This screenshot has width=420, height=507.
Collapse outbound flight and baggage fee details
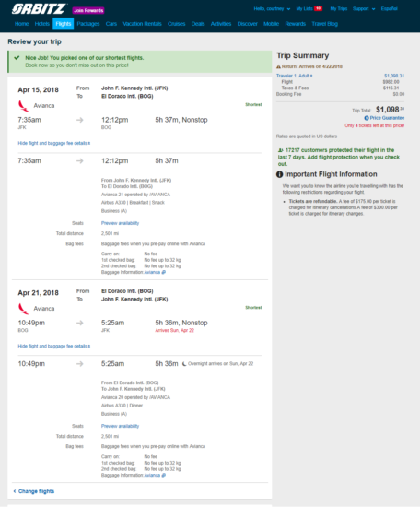click(54, 143)
